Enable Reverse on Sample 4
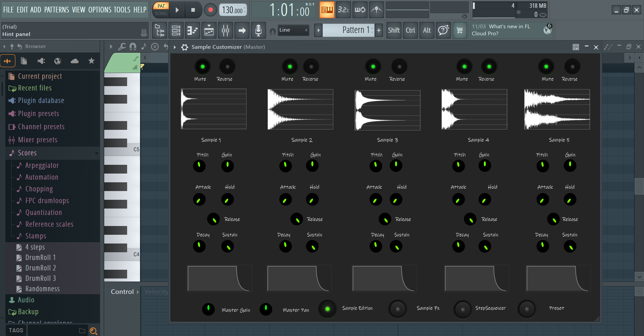This screenshot has width=644, height=336. click(489, 67)
